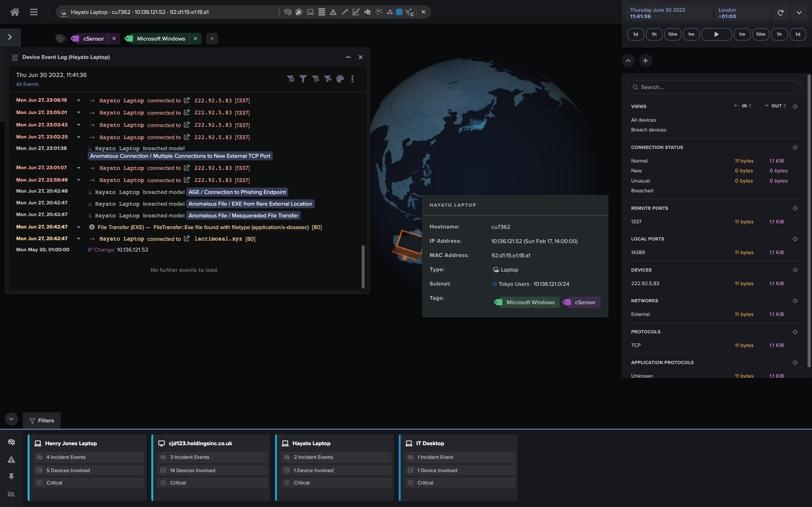This screenshot has height=507, width=812.
Task: Open the graph metrics icon in the top toolbar
Action: pos(356,12)
